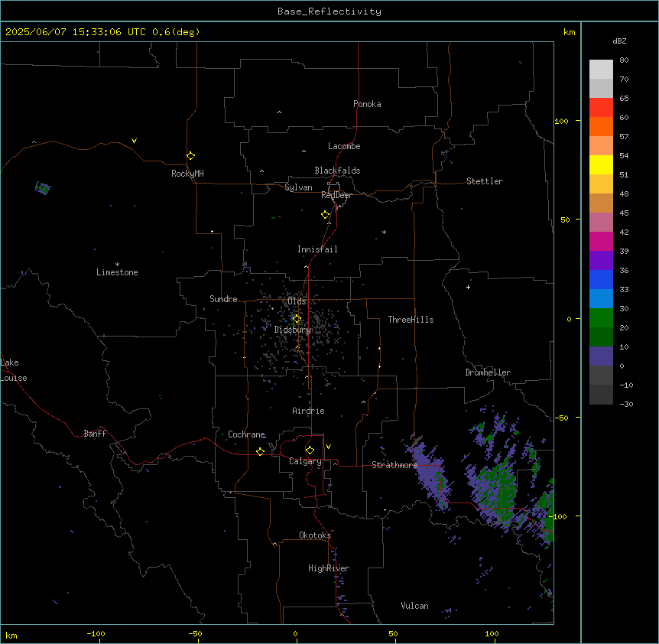Viewport: 659px width, 644px height.
Task: Click the Cochrane label
Action: coord(246,434)
